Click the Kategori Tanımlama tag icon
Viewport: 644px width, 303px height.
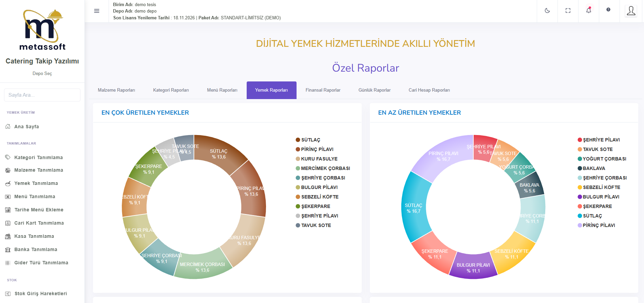[8, 157]
